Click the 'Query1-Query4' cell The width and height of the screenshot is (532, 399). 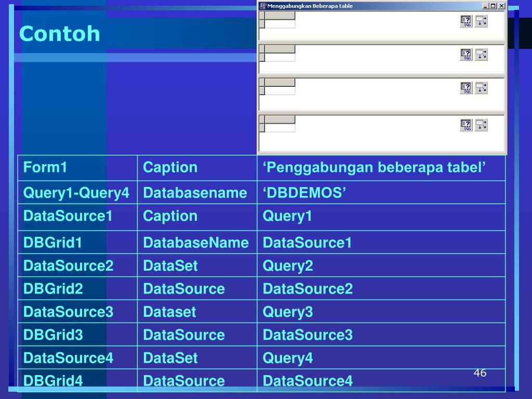78,192
